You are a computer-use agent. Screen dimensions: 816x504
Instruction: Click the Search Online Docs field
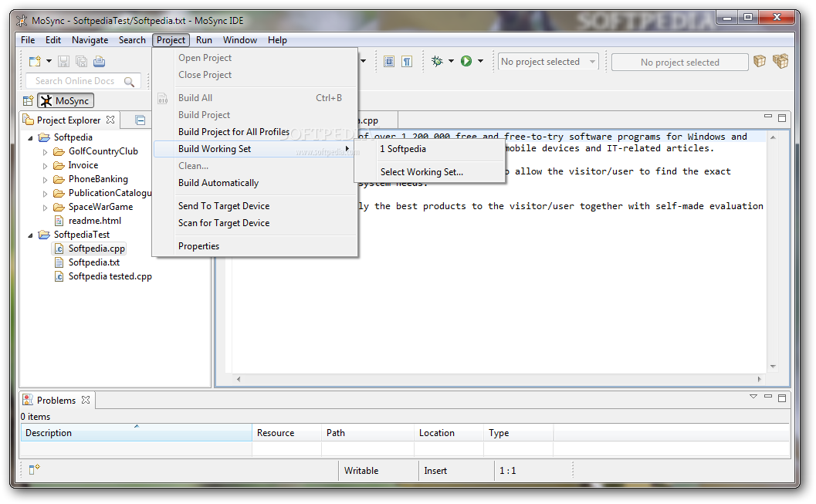point(83,81)
